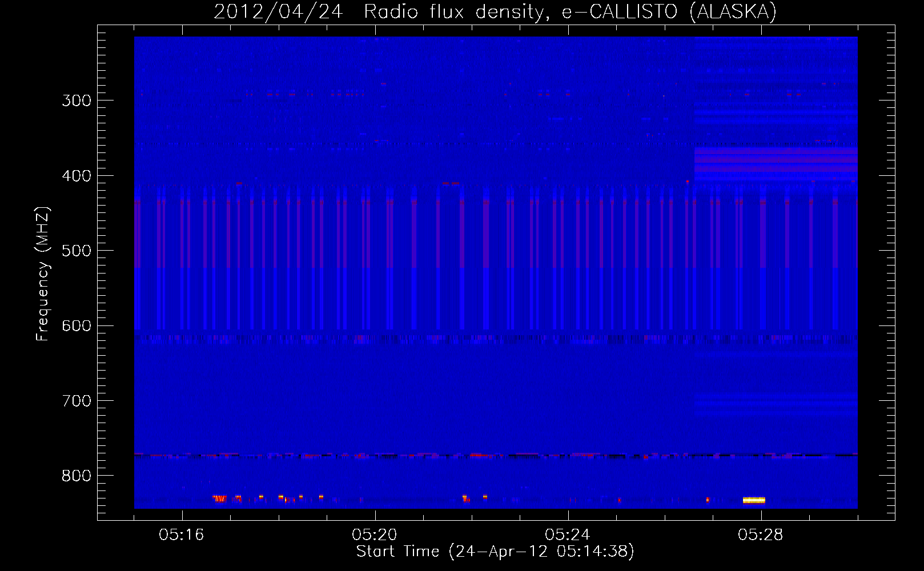Click the 05:16 time tick label
Image resolution: width=924 pixels, height=571 pixels.
[x=182, y=535]
